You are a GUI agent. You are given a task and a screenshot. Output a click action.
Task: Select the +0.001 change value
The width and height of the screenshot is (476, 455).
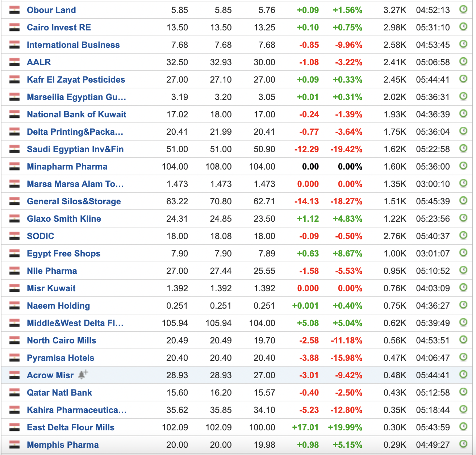[x=305, y=306]
